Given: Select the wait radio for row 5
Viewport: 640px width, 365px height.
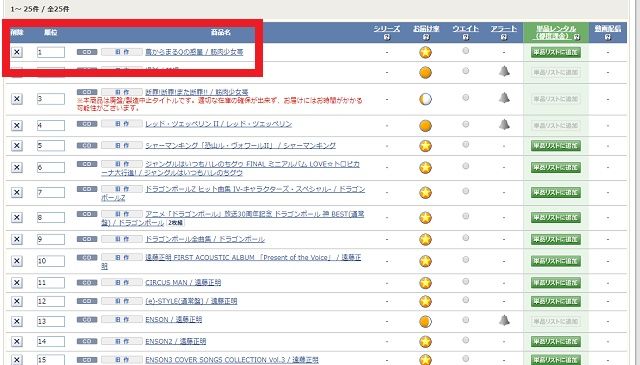Looking at the screenshot, I should coord(466,145).
